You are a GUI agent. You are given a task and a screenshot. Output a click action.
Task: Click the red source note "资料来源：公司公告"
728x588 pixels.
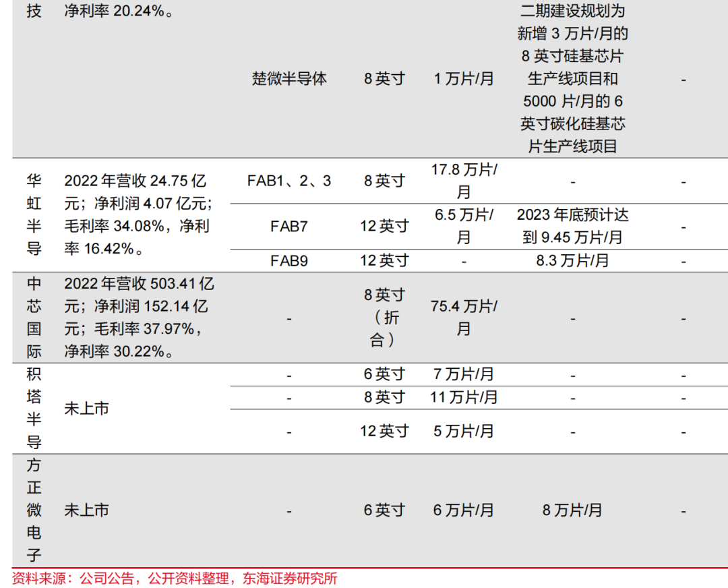coord(73,579)
